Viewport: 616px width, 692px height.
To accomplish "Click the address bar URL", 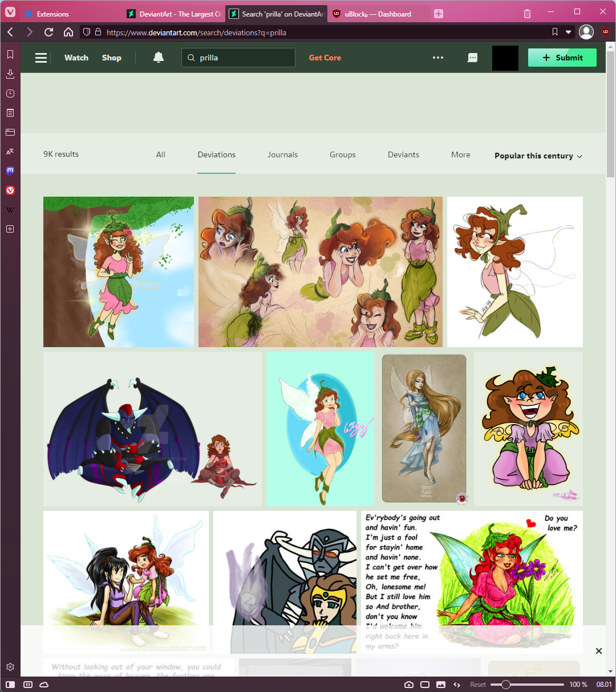I will [197, 32].
